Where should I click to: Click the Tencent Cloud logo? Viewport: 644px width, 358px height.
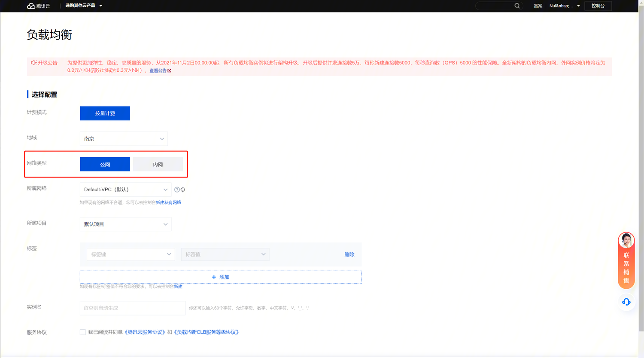tap(38, 6)
